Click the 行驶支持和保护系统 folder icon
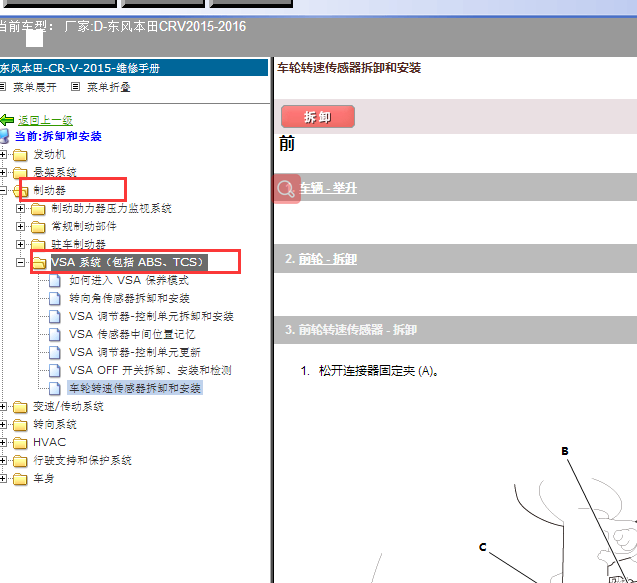 tap(20, 461)
